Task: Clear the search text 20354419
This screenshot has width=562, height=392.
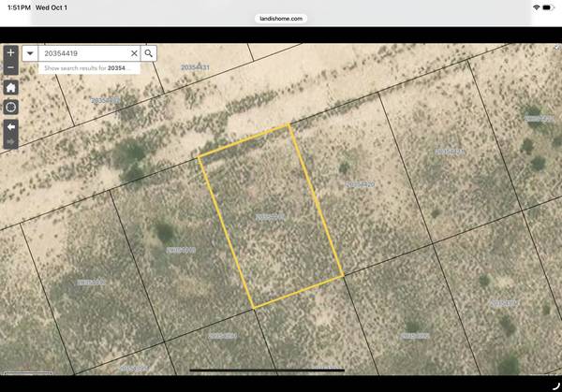Action: (133, 53)
